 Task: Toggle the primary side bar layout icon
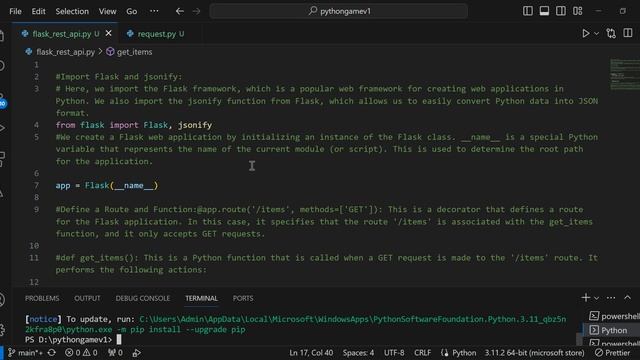527,11
